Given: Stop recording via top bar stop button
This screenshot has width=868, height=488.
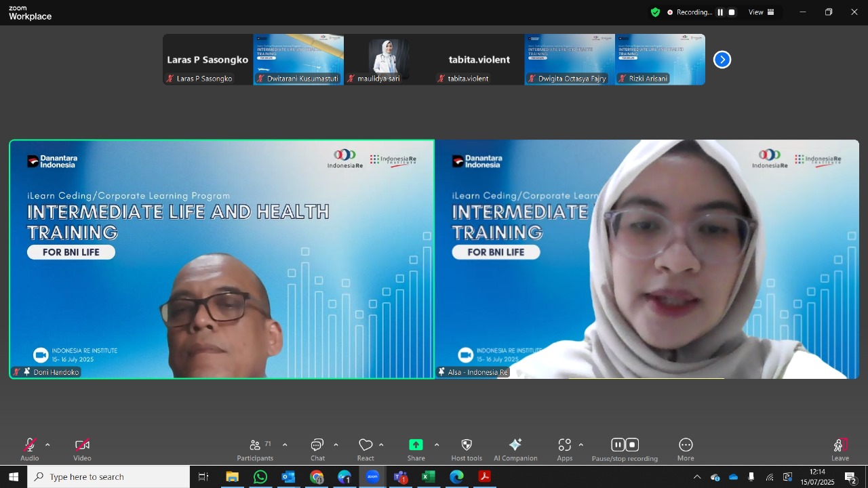Looking at the screenshot, I should coord(732,12).
